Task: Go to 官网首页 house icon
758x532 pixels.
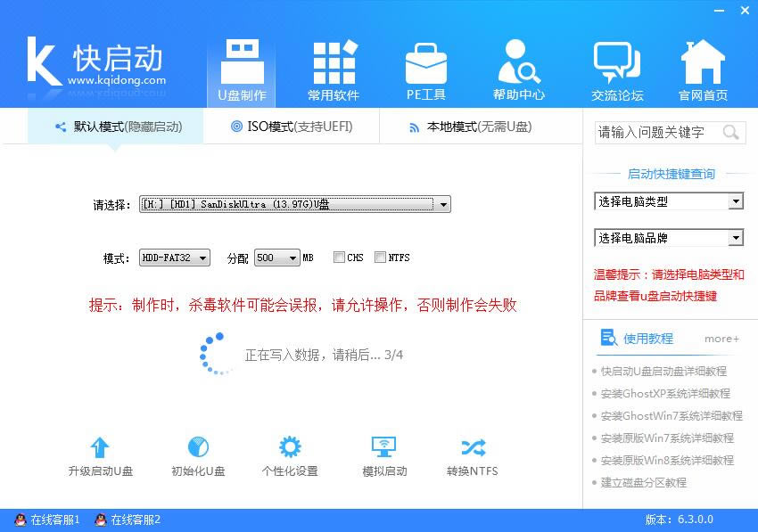Action: click(x=703, y=61)
